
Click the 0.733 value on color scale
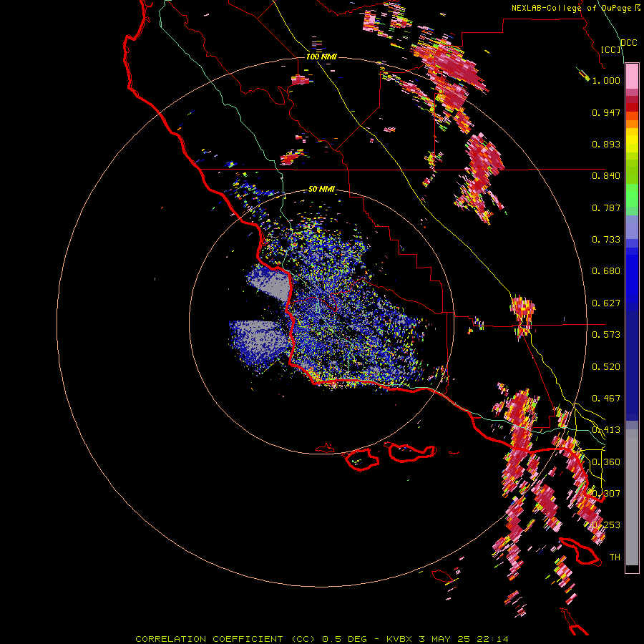606,240
